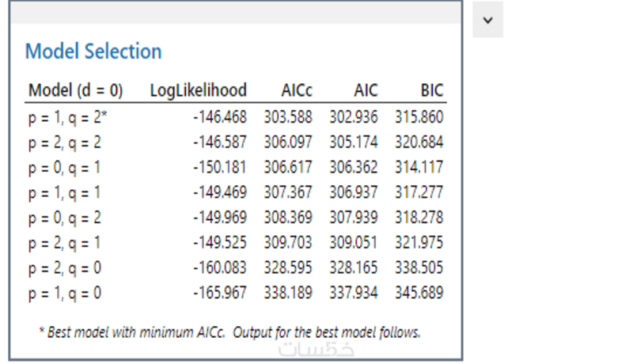
Task: Click the BIC column header
Action: point(431,90)
